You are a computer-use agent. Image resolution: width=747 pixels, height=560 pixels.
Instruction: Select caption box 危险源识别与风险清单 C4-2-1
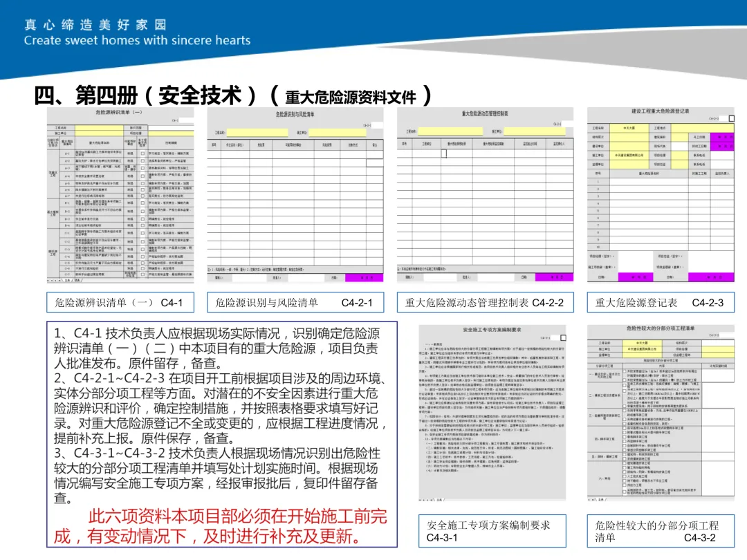coord(295,302)
